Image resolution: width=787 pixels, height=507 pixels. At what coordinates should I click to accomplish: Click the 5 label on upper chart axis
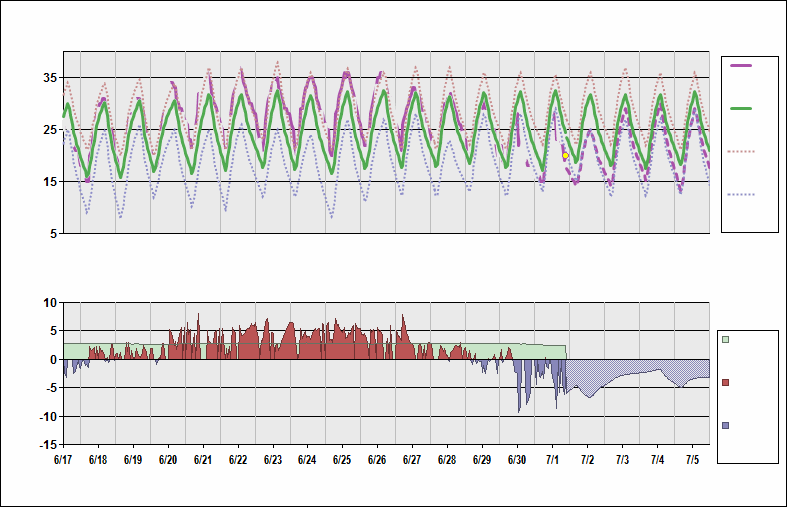point(52,234)
